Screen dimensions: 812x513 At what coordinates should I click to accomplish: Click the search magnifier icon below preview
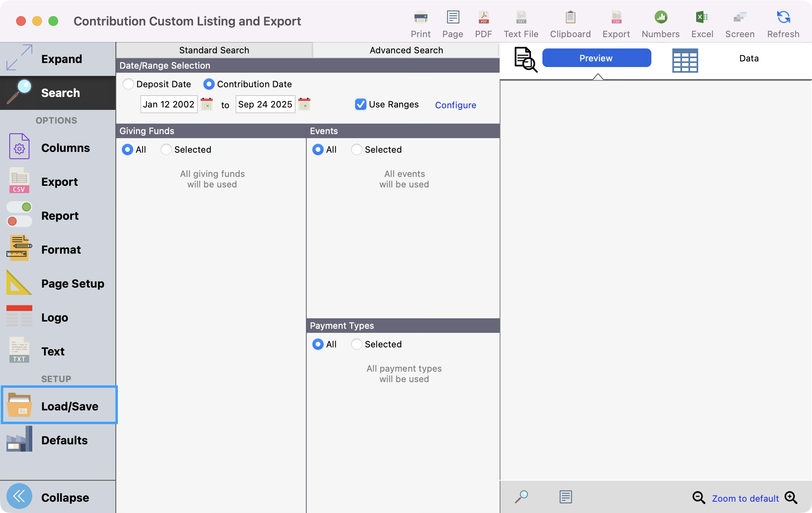point(521,496)
